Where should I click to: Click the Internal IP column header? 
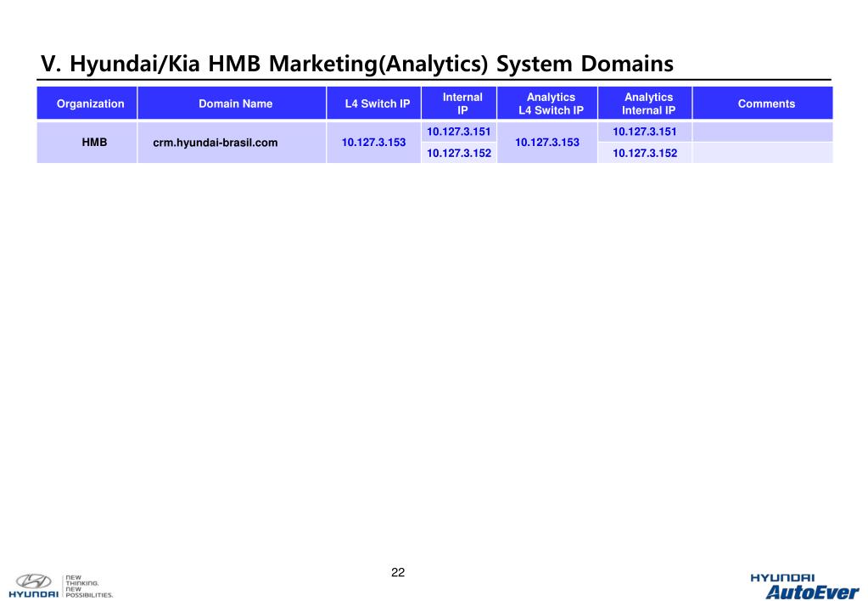click(x=459, y=103)
